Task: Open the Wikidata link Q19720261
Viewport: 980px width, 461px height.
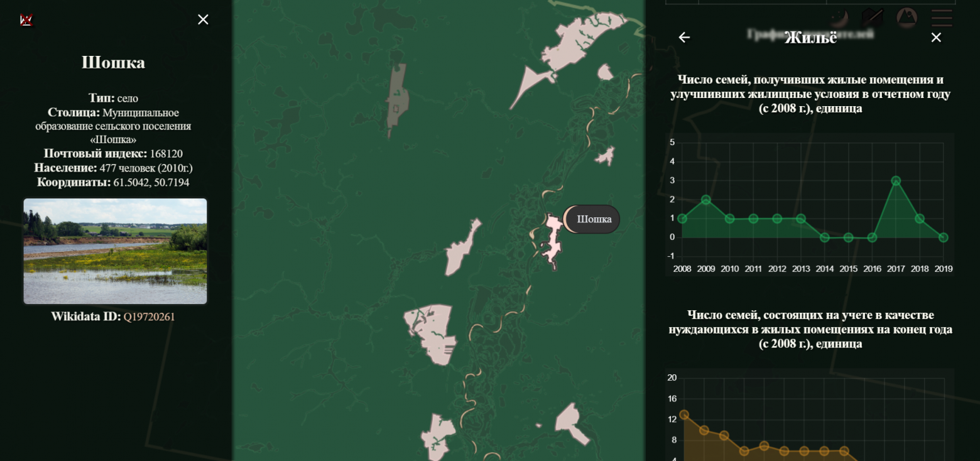Action: 149,317
